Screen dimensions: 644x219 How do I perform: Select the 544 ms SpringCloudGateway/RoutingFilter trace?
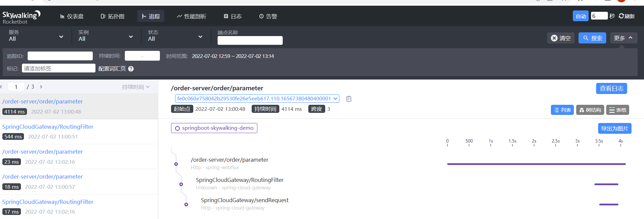tap(79, 132)
